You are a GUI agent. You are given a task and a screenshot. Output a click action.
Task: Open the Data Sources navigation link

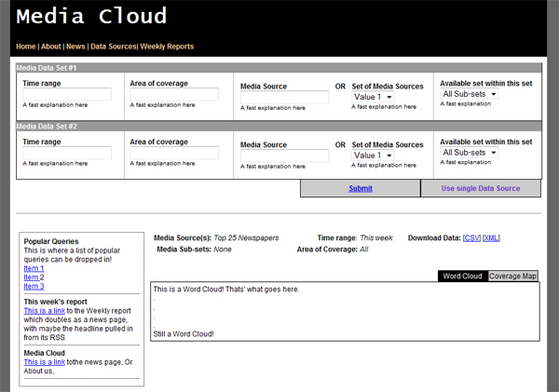113,47
